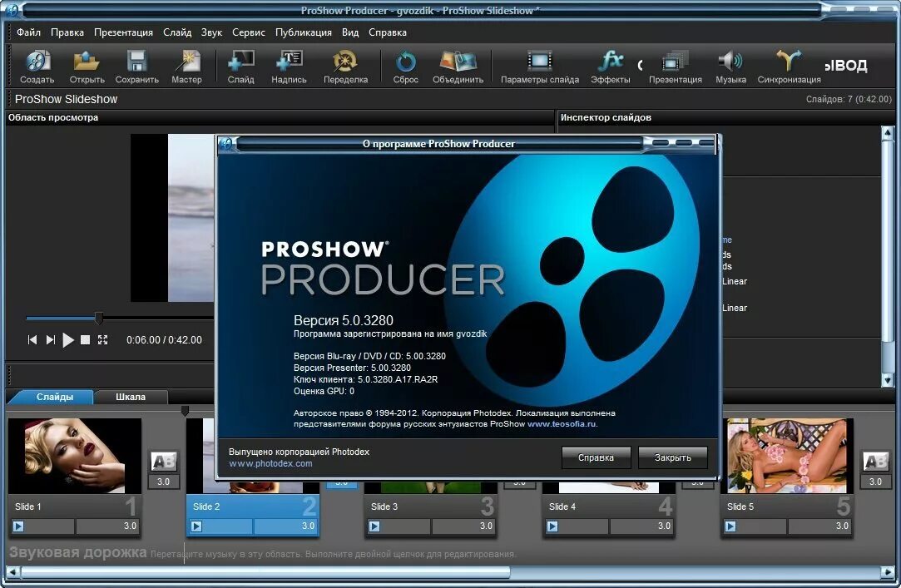Open the Сервис menu
Screen dimensions: 901x588
249,32
